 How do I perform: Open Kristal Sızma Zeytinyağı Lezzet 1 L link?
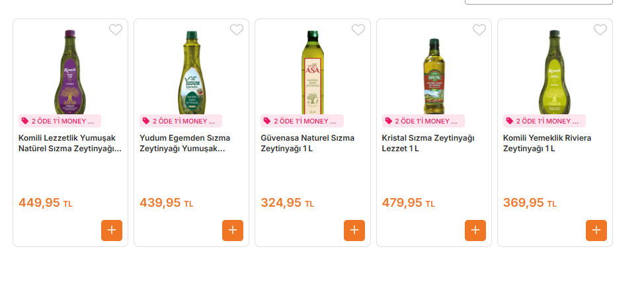tap(428, 143)
